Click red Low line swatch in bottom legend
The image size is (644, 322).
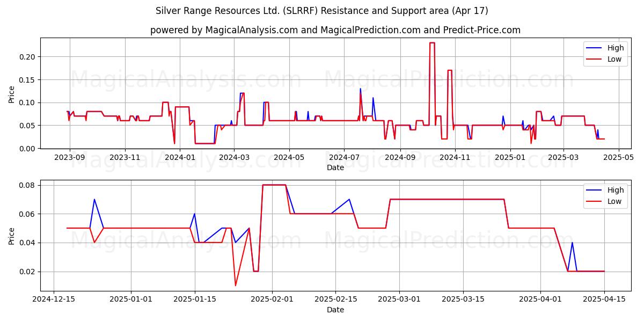point(595,202)
